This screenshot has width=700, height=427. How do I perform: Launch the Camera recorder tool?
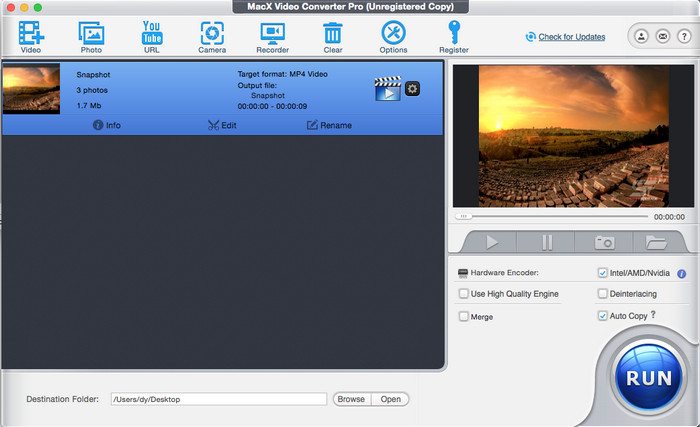[x=212, y=37]
